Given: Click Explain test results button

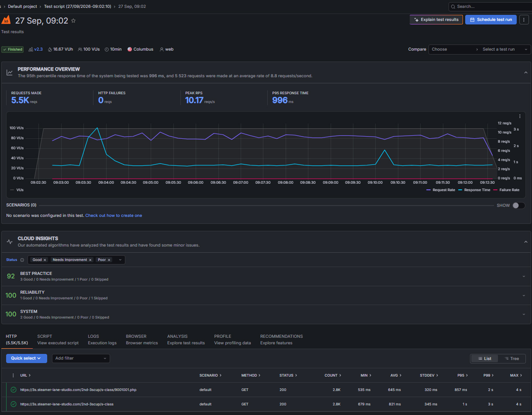Looking at the screenshot, I should click(x=436, y=20).
